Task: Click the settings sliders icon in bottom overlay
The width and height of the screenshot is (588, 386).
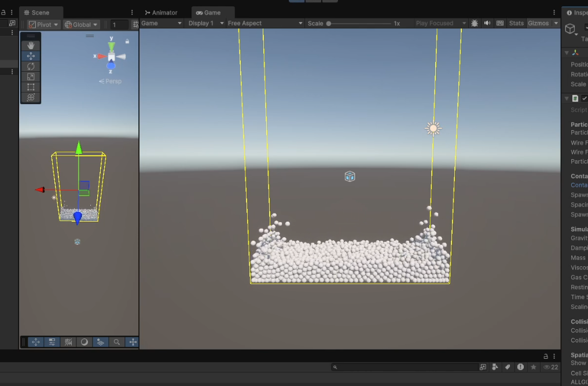Action: (x=52, y=342)
